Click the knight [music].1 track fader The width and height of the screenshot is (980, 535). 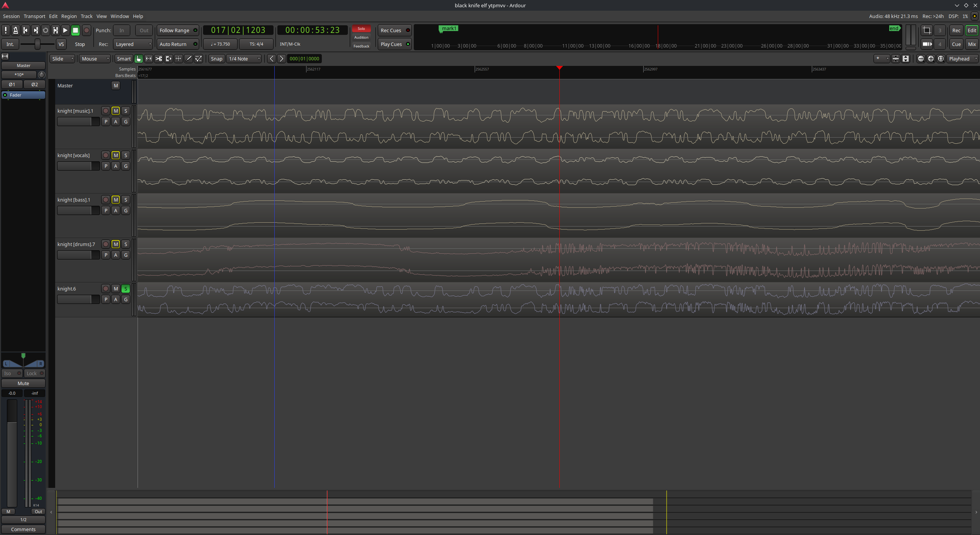[x=79, y=121]
